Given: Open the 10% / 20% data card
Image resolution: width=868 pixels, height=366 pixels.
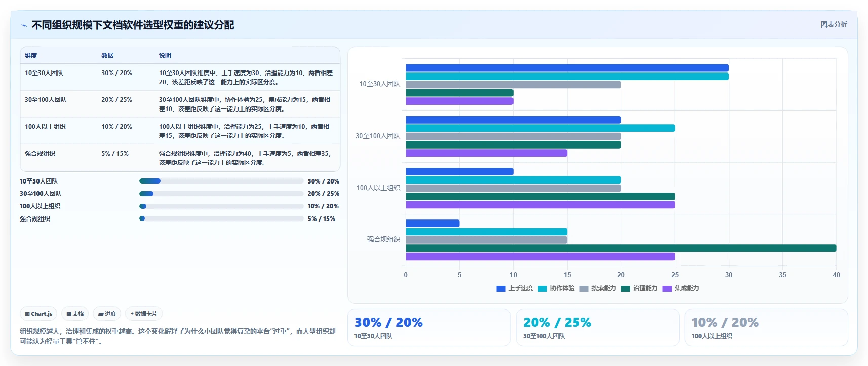Looking at the screenshot, I should (x=766, y=327).
